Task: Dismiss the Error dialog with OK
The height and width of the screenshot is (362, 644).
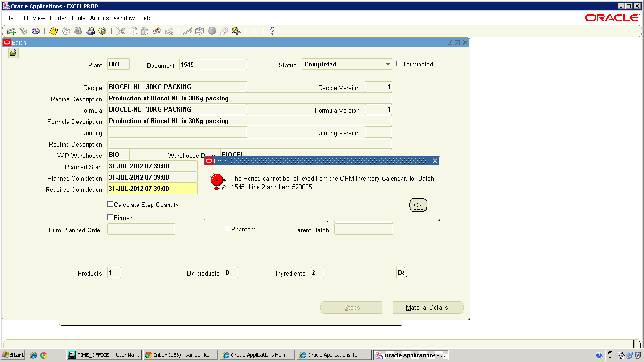Action: pyautogui.click(x=418, y=205)
